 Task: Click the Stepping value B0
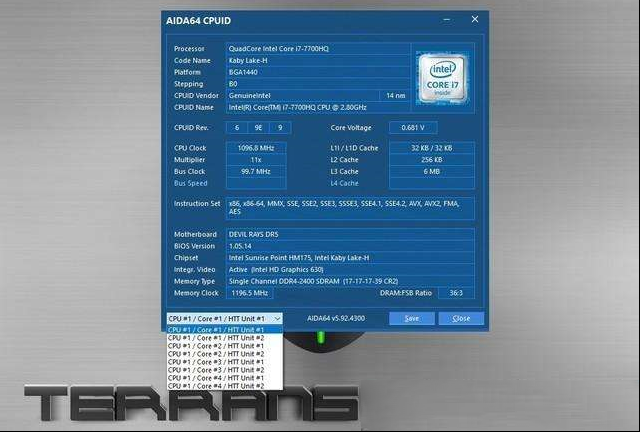click(318, 84)
